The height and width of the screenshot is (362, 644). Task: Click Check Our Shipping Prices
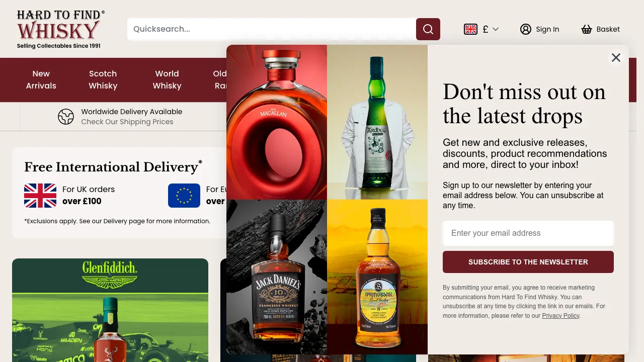pos(127,122)
